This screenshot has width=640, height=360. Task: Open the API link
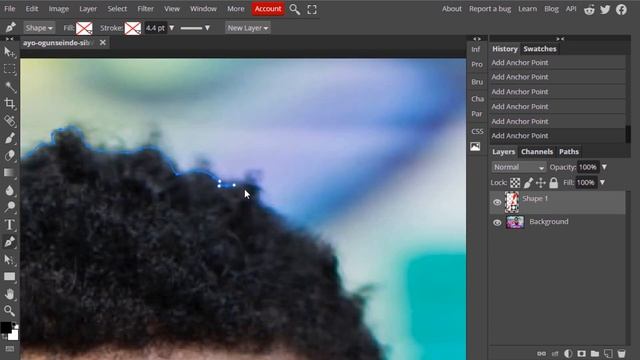pos(571,9)
